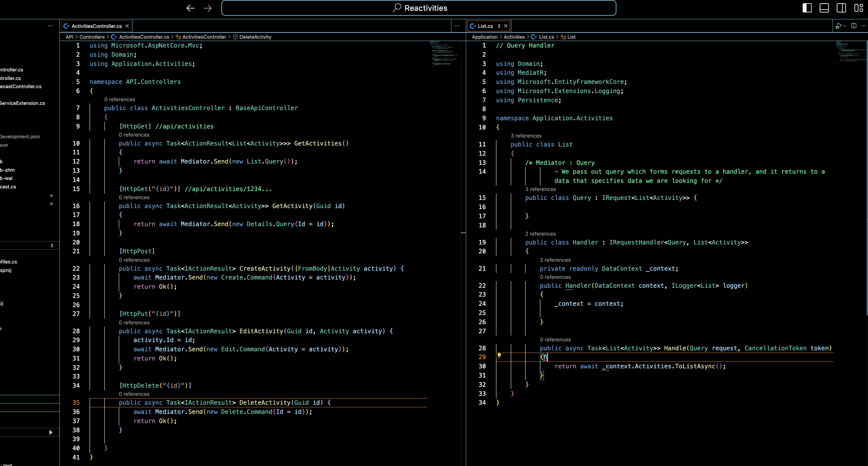Click the lightbulb quick fix on line 29

[499, 355]
